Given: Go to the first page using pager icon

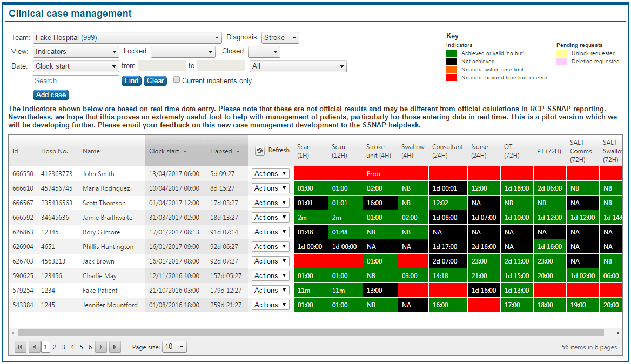Looking at the screenshot, I should point(21,347).
